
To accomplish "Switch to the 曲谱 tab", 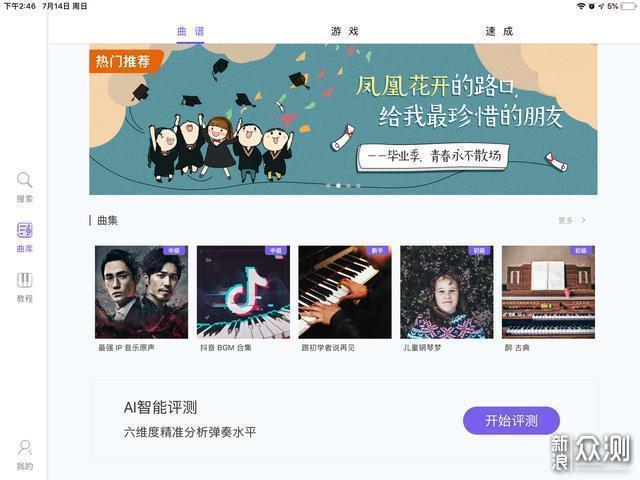I will [x=191, y=31].
